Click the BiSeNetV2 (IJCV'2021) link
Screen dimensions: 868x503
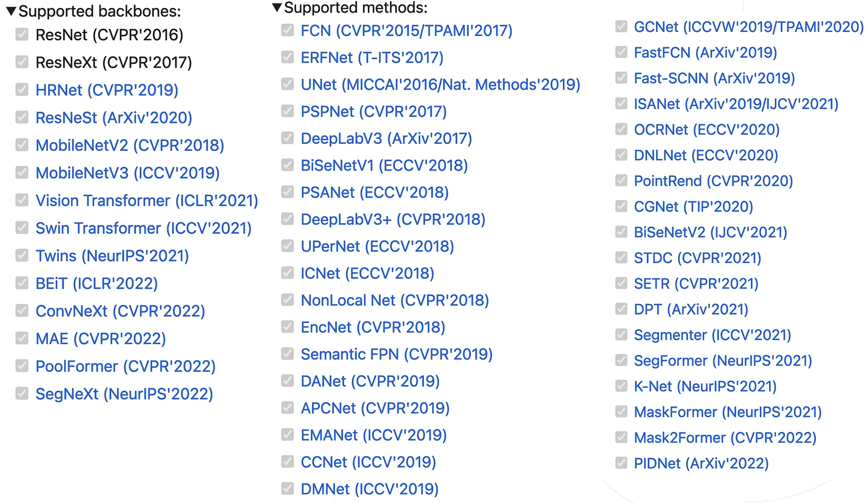711,232
